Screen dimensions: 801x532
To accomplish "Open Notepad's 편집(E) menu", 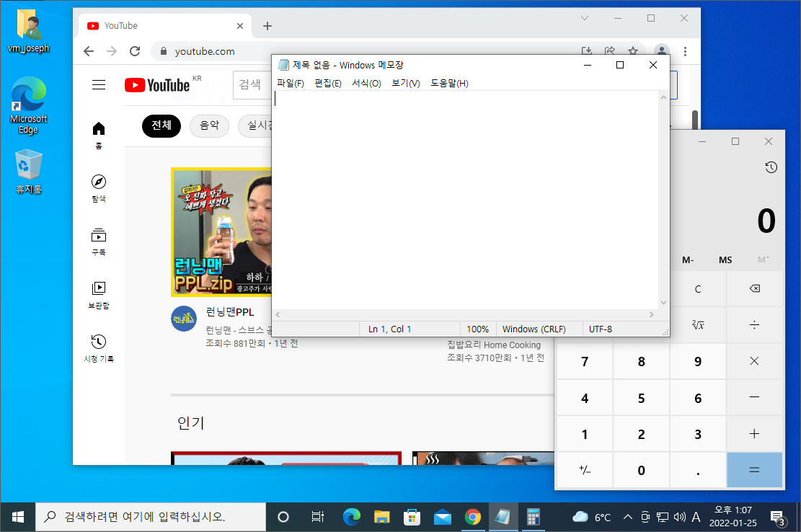I will 327,83.
